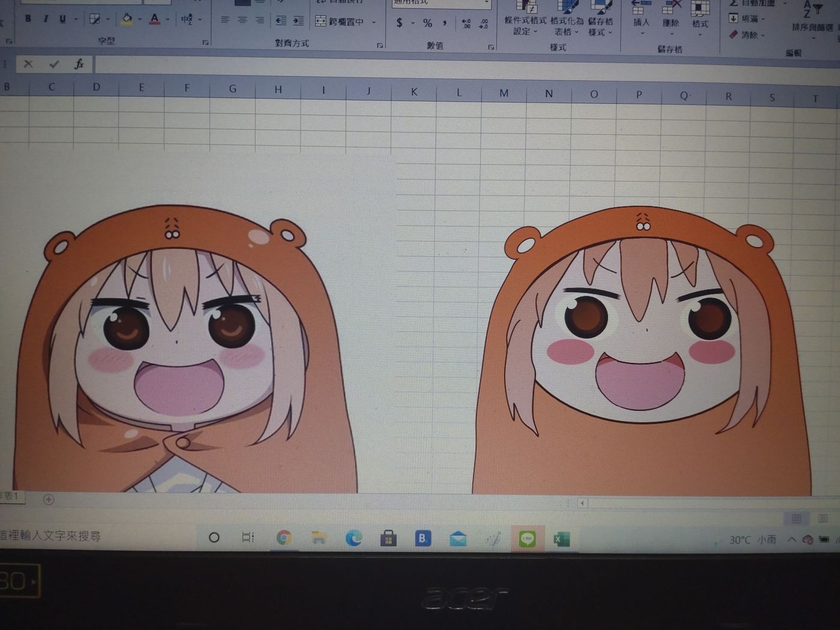840x630 pixels.
Task: Open the 對齊方式 alignment dialog launcher
Action: [380, 46]
